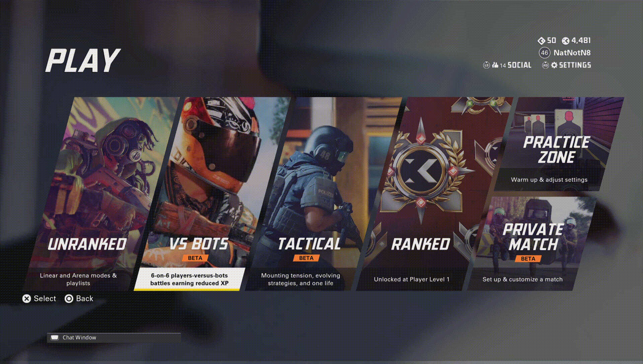Open the Private Match card
Viewport: 643px width, 364px height.
click(532, 244)
